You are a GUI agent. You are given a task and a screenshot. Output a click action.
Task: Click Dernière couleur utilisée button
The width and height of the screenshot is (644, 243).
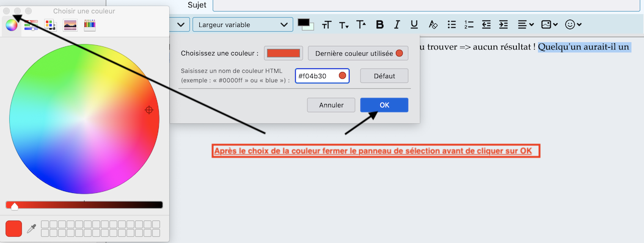point(358,53)
